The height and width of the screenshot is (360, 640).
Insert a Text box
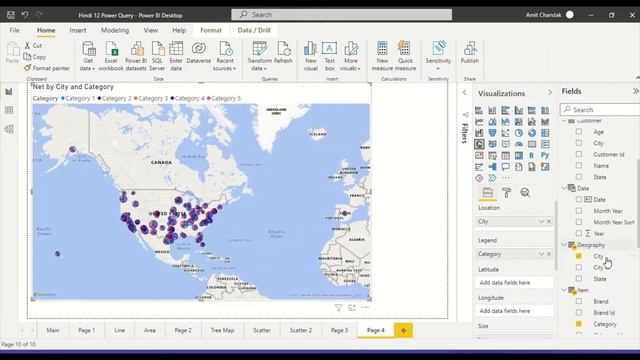329,56
